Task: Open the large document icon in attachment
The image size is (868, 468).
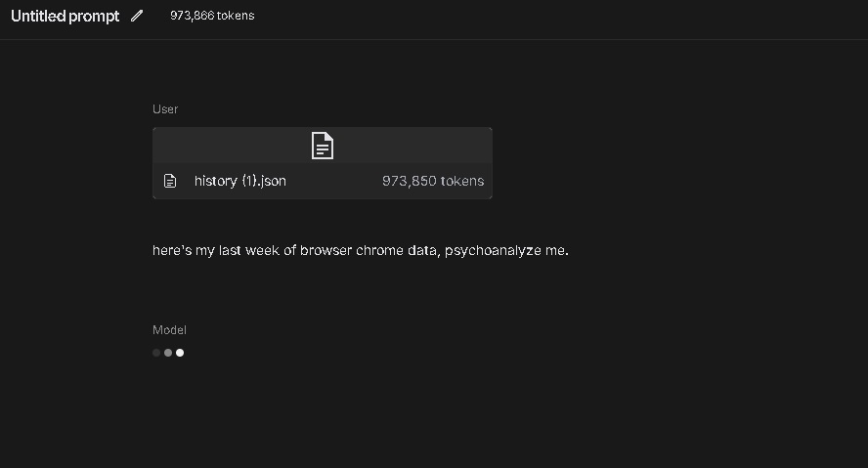Action: tap(323, 146)
